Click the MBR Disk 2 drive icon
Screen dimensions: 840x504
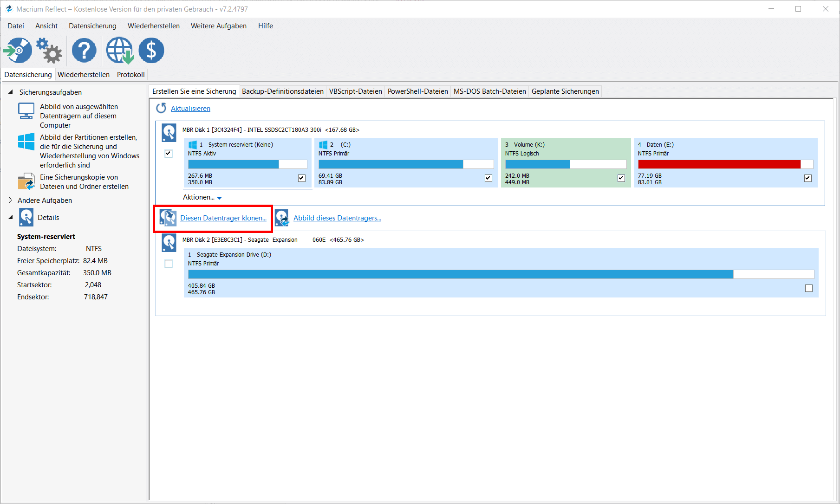169,243
